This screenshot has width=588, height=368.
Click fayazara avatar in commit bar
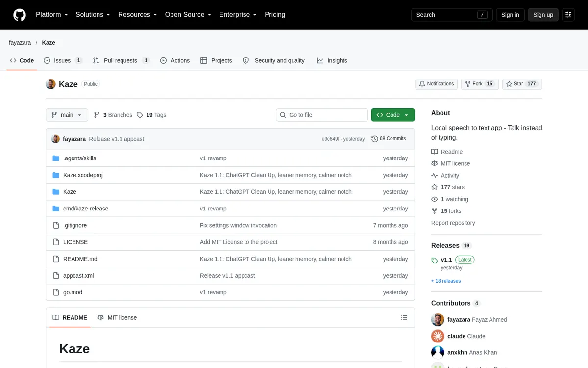pyautogui.click(x=55, y=139)
